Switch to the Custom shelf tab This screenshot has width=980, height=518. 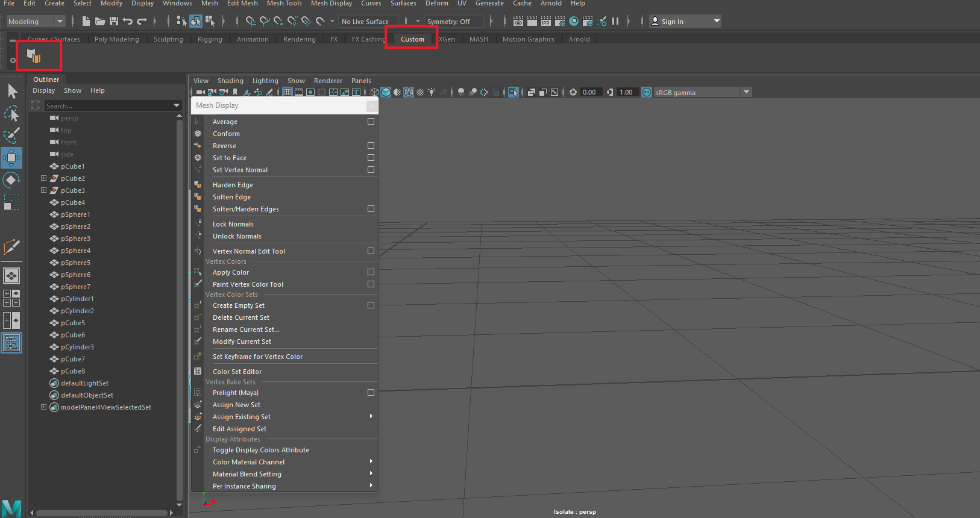pos(413,39)
